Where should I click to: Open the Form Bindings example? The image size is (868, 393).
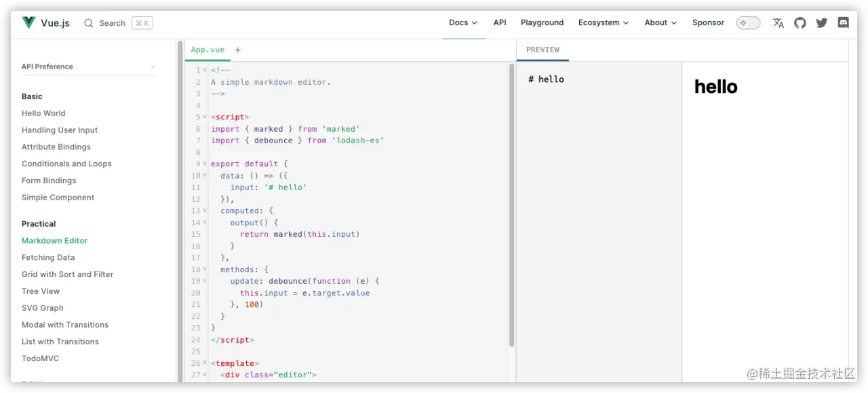coord(49,181)
